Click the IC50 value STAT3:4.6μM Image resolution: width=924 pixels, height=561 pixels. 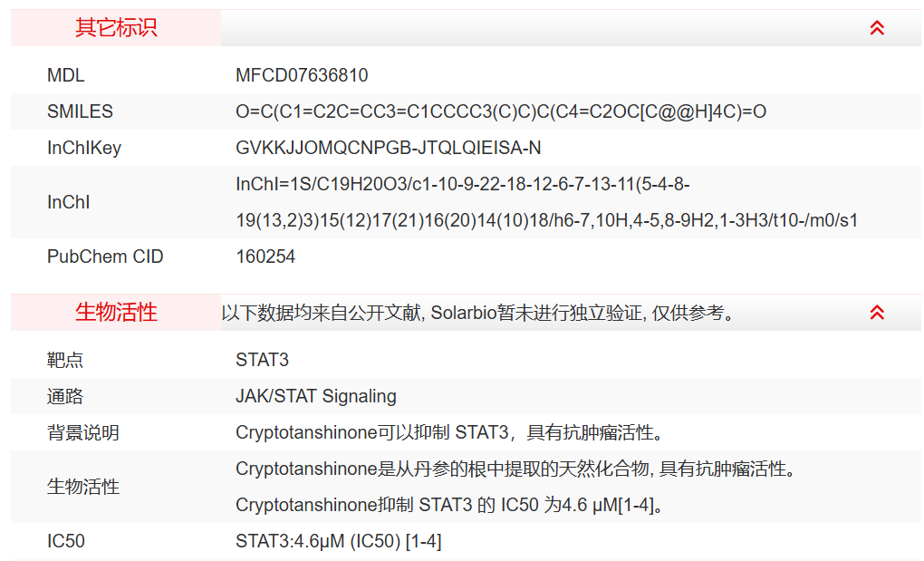(339, 541)
